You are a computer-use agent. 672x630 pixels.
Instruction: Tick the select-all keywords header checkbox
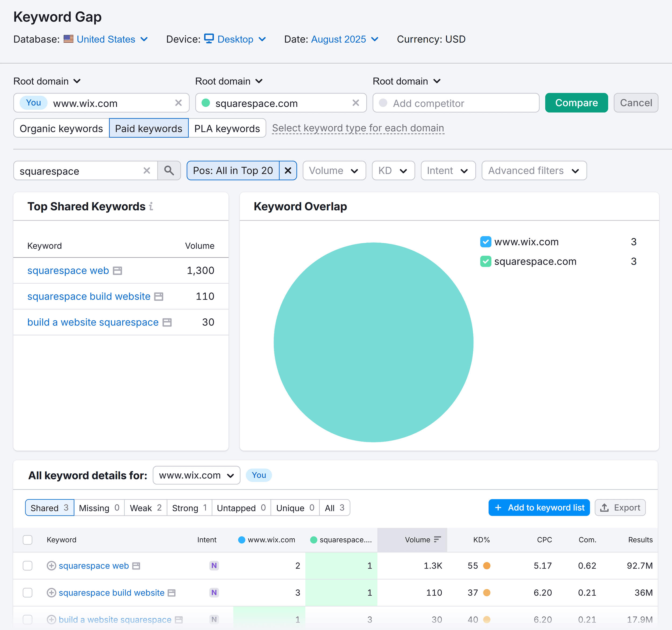point(28,539)
